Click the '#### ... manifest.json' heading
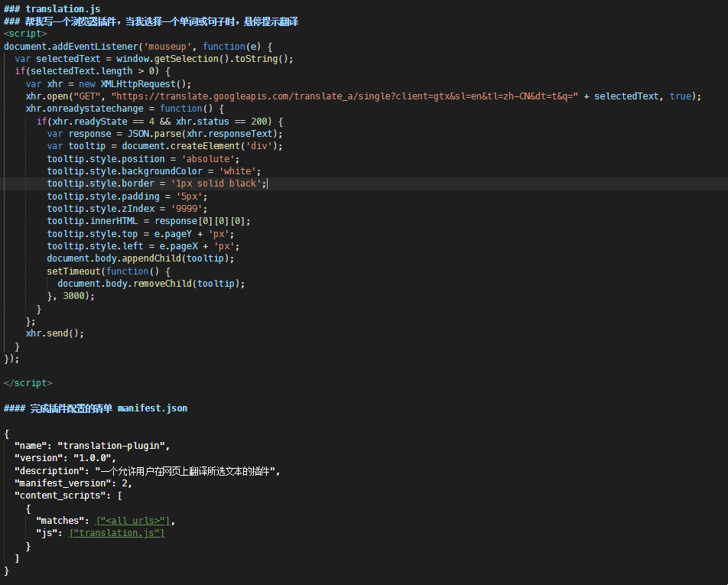The image size is (728, 585). click(96, 408)
